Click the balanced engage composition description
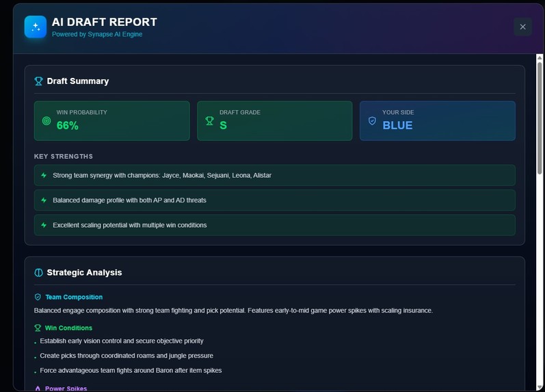This screenshot has height=392, width=545. coord(233,311)
